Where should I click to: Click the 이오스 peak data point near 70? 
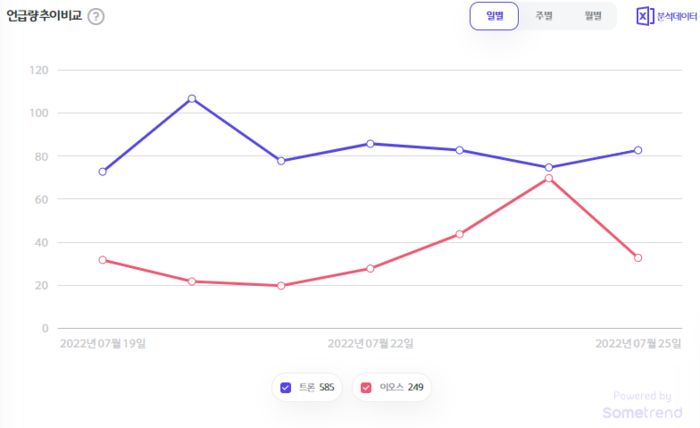tap(549, 178)
